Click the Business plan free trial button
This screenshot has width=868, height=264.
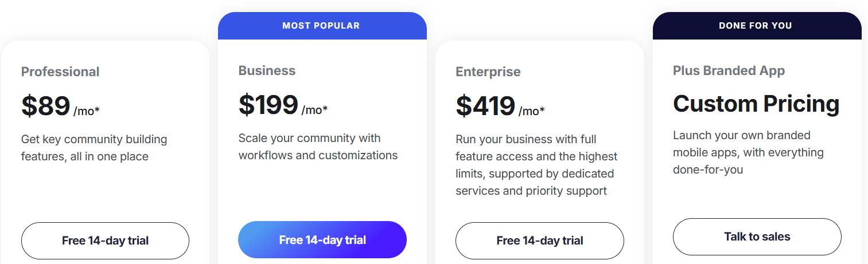tap(322, 239)
